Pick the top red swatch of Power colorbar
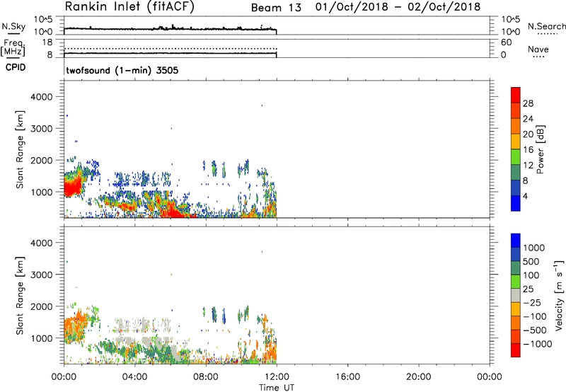The width and height of the screenshot is (566, 392). click(x=516, y=95)
